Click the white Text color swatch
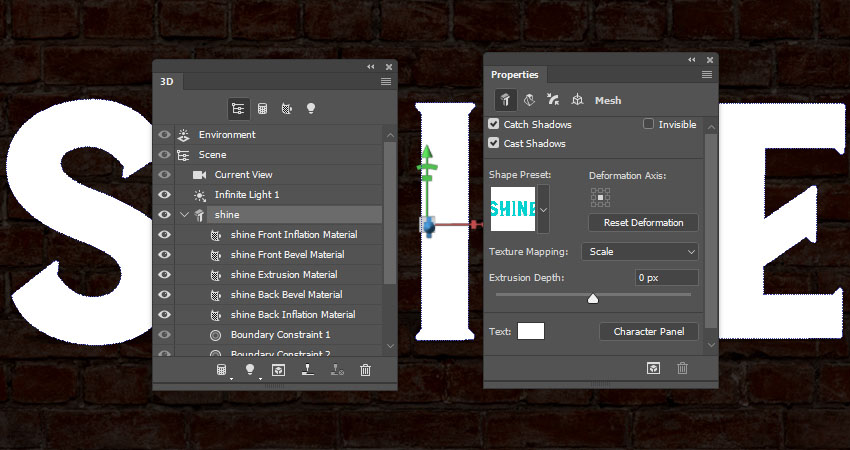Viewport: 850px width, 450px height. tap(531, 331)
